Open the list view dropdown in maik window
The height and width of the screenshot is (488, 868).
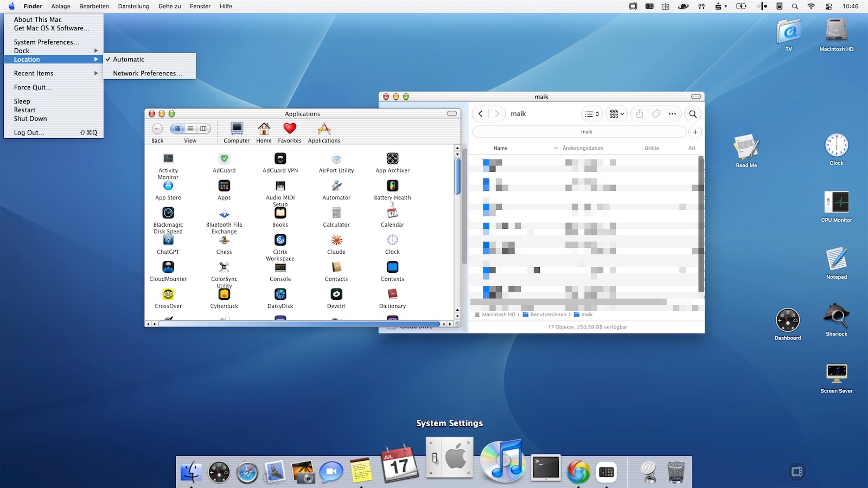[592, 114]
